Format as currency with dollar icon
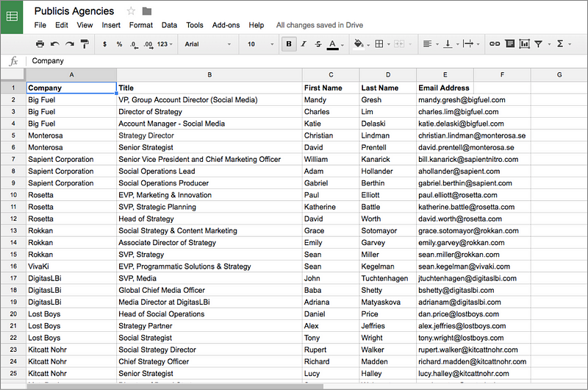Image resolution: width=588 pixels, height=390 pixels. 104,44
